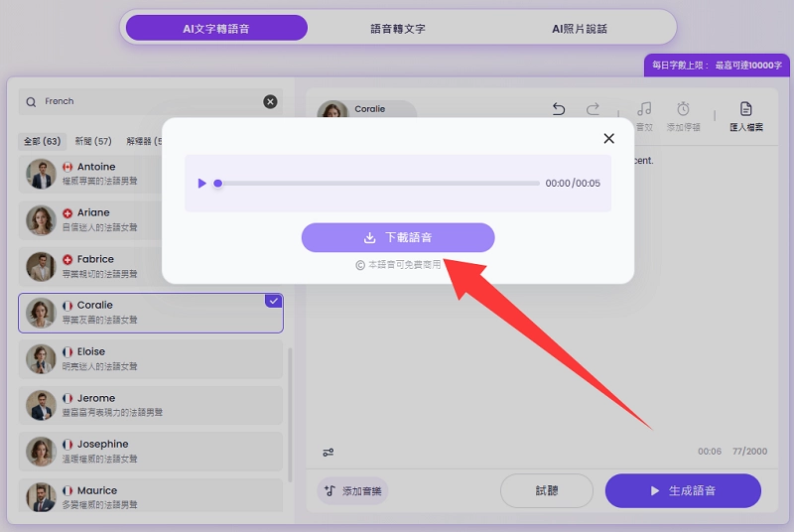Click the 生成語音 generate button
The height and width of the screenshot is (532, 794).
click(x=683, y=490)
